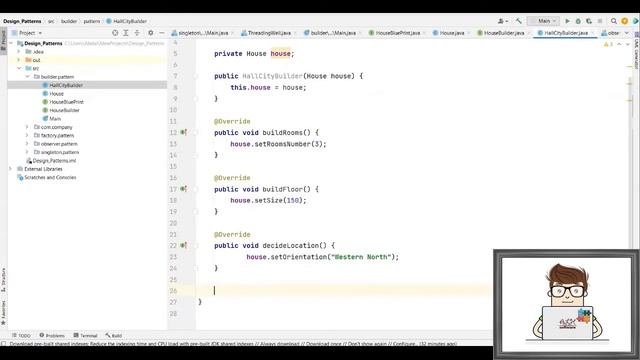Image resolution: width=640 pixels, height=360 pixels.
Task: Hide the Project panel with minus icon
Action: (162, 33)
